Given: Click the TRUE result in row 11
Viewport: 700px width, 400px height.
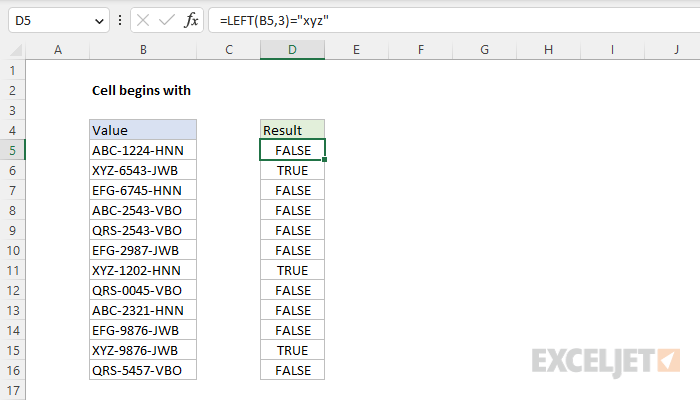Looking at the screenshot, I should tap(292, 270).
